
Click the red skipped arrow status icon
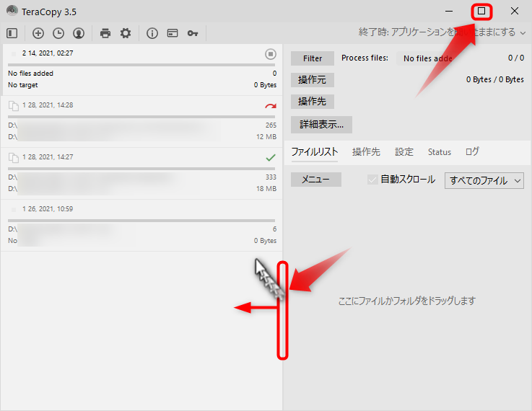click(x=271, y=106)
